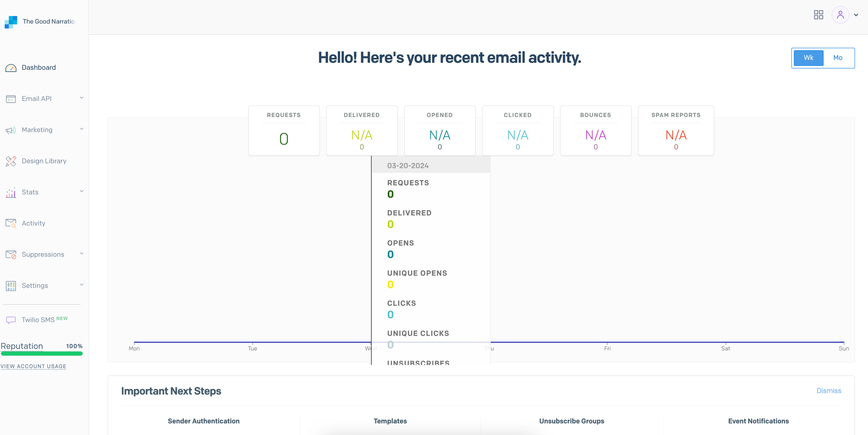This screenshot has width=868, height=435.
Task: Open VIEW ACCOUNT USAGE
Action: [33, 366]
